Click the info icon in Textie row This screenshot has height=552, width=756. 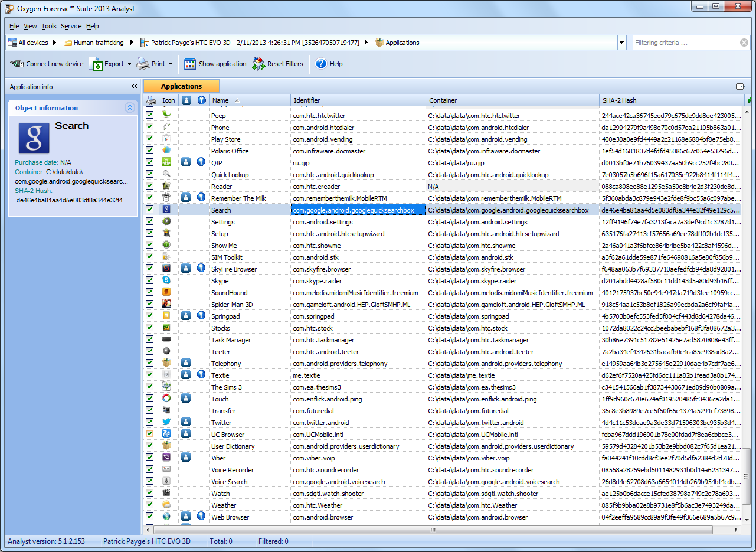(201, 375)
